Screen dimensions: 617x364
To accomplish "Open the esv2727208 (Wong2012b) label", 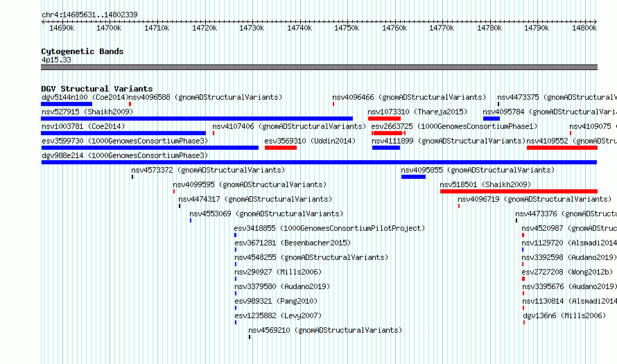I will tap(568, 272).
